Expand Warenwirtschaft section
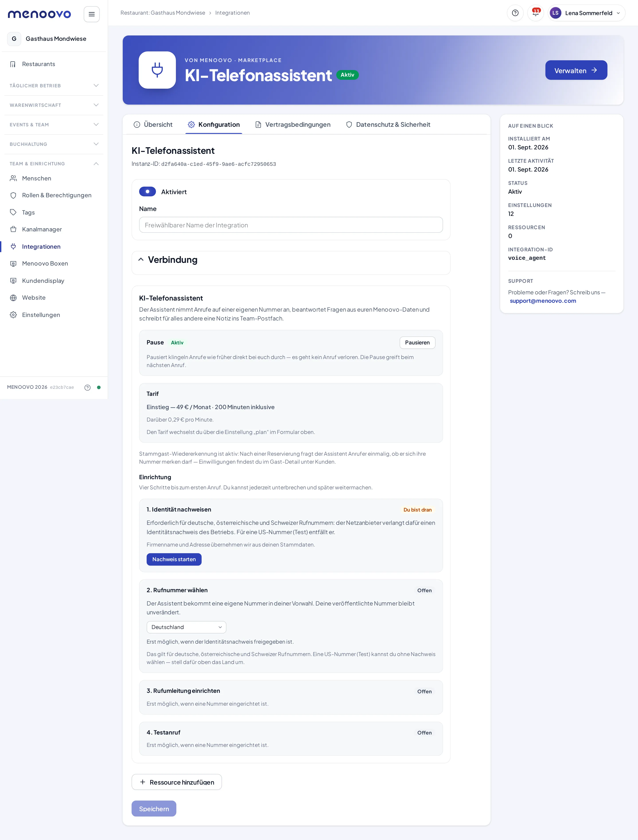 [54, 105]
